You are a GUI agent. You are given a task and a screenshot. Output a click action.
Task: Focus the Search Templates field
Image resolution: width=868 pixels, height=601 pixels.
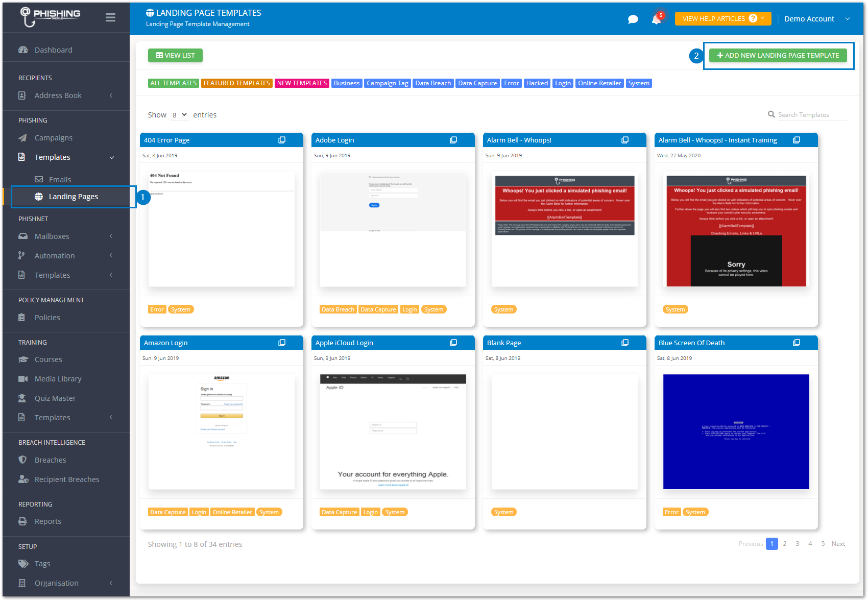pyautogui.click(x=812, y=115)
